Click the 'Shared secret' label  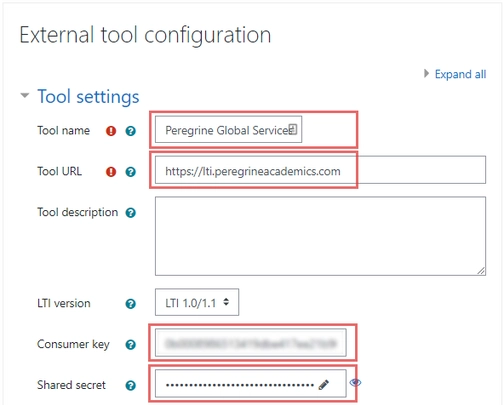[x=71, y=385]
